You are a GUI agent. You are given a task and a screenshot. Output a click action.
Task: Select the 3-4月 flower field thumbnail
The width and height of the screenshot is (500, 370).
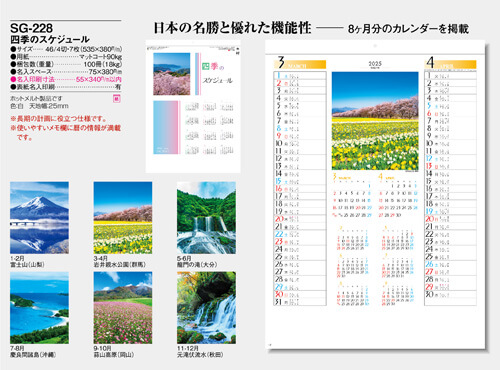coord(123,218)
